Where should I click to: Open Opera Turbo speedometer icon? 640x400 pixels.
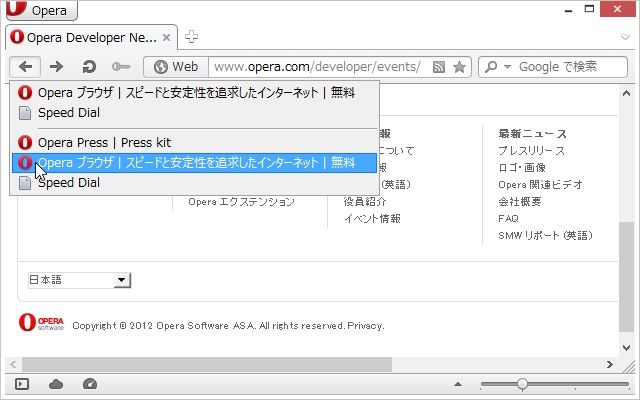(x=90, y=384)
